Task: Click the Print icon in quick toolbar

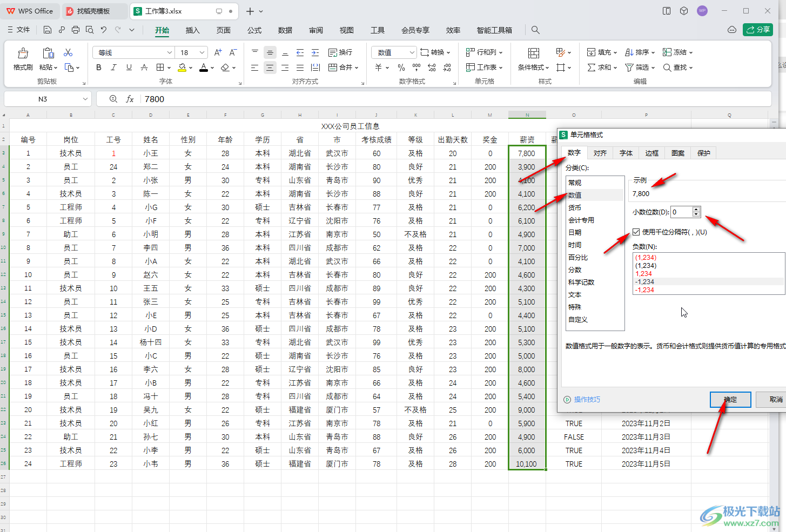Action: pyautogui.click(x=76, y=30)
